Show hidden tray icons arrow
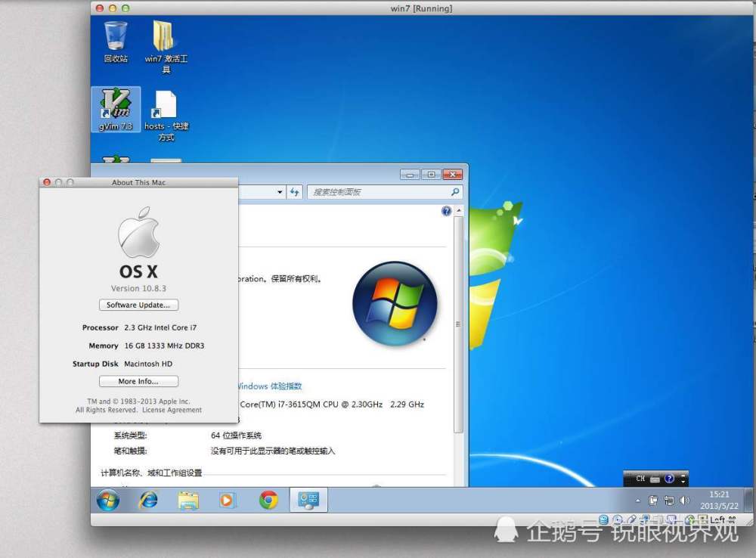The width and height of the screenshot is (756, 558). [638, 501]
